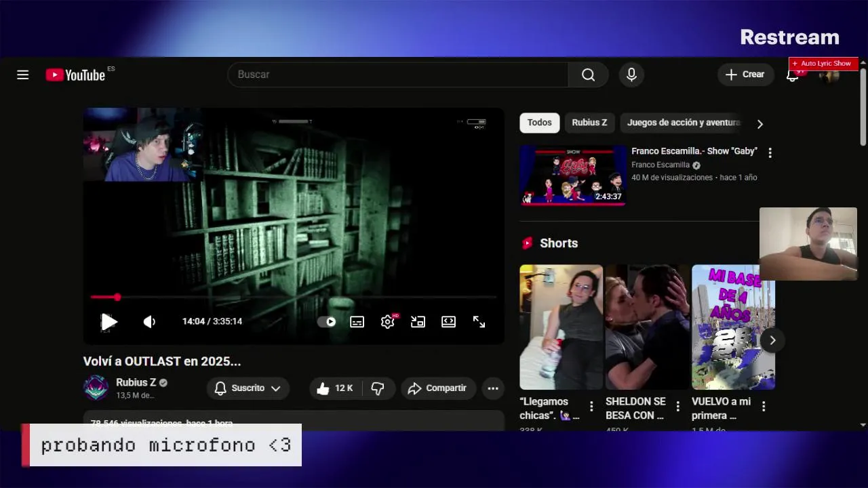Click the magnifying glass search button
Viewport: 868px width, 488px height.
pos(588,75)
